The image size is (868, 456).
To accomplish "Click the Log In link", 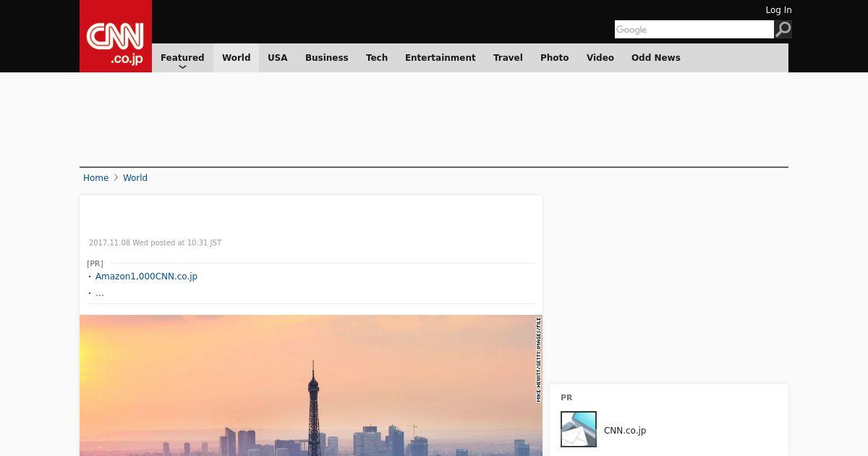I will pos(778,10).
